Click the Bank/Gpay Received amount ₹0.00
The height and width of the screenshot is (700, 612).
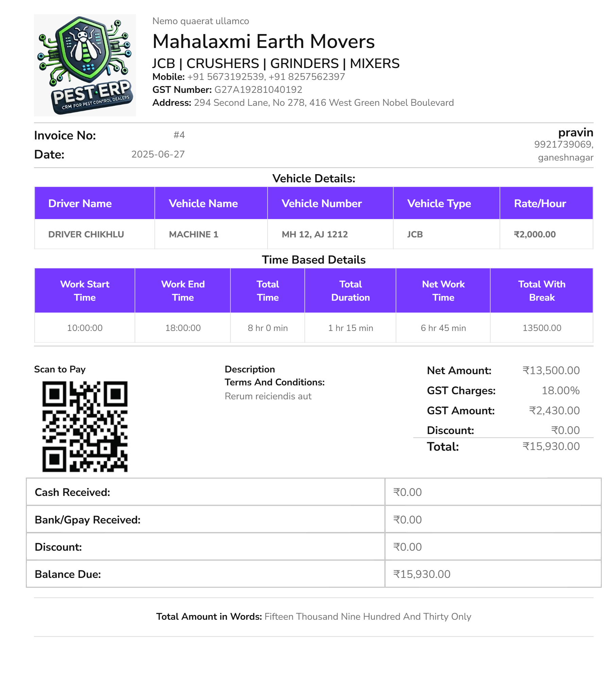407,519
